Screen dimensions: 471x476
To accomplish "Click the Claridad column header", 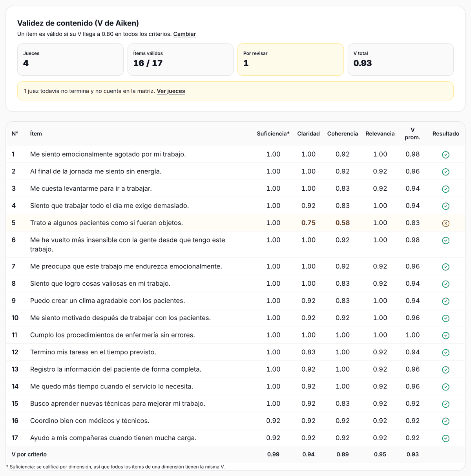I will point(309,134).
